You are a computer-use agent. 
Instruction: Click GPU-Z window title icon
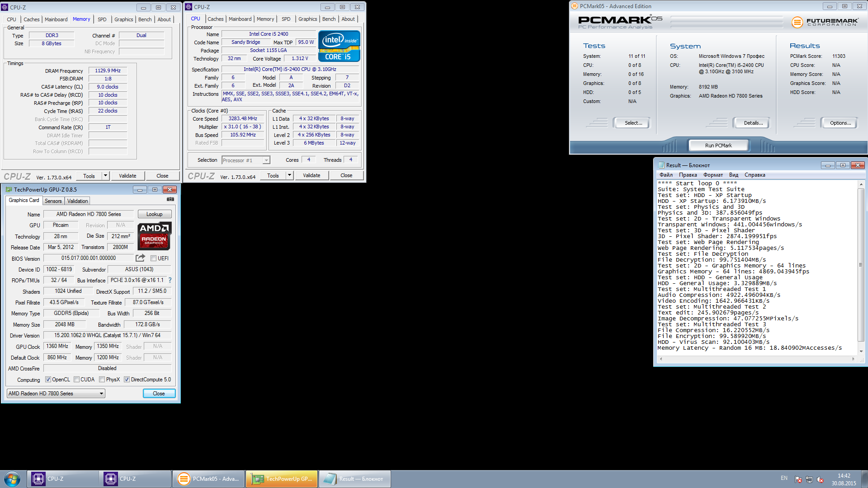click(x=9, y=190)
